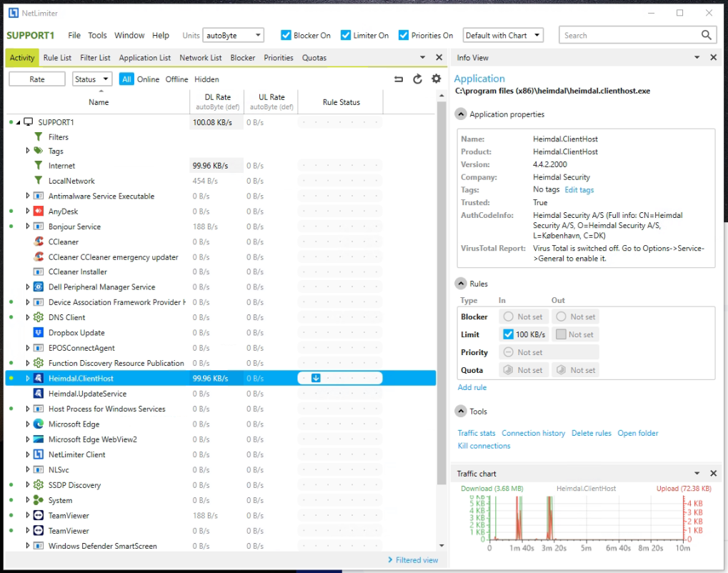
Task: Expand the Tags tree node
Action: tap(27, 151)
